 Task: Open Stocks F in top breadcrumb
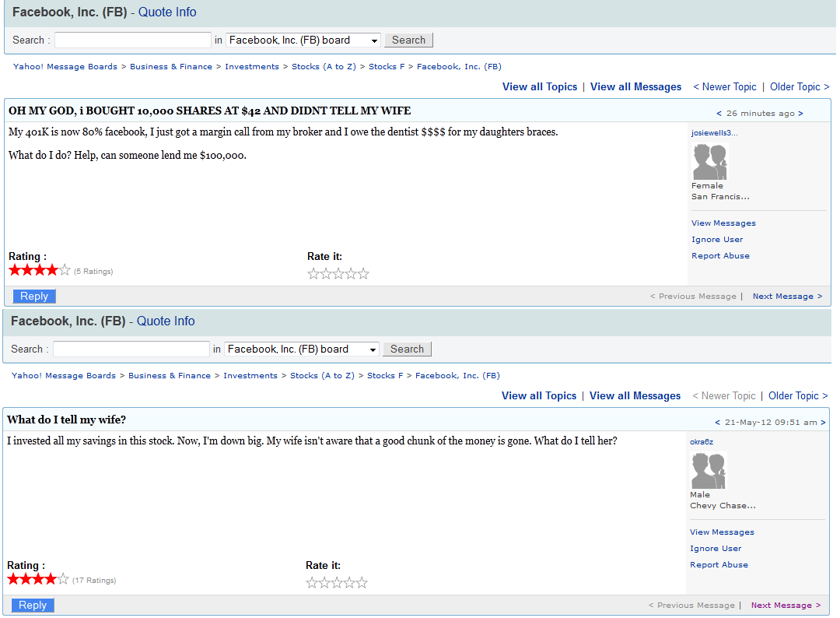click(x=387, y=66)
